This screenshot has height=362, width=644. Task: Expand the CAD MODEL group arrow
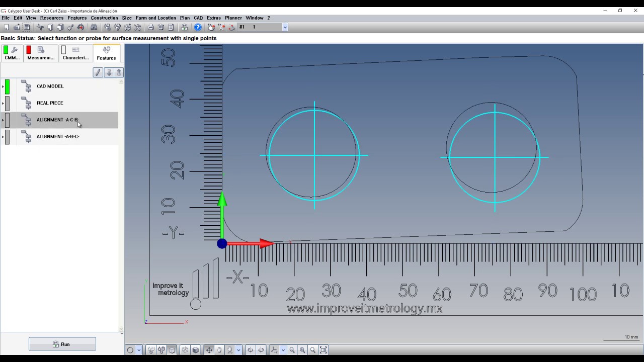3,86
